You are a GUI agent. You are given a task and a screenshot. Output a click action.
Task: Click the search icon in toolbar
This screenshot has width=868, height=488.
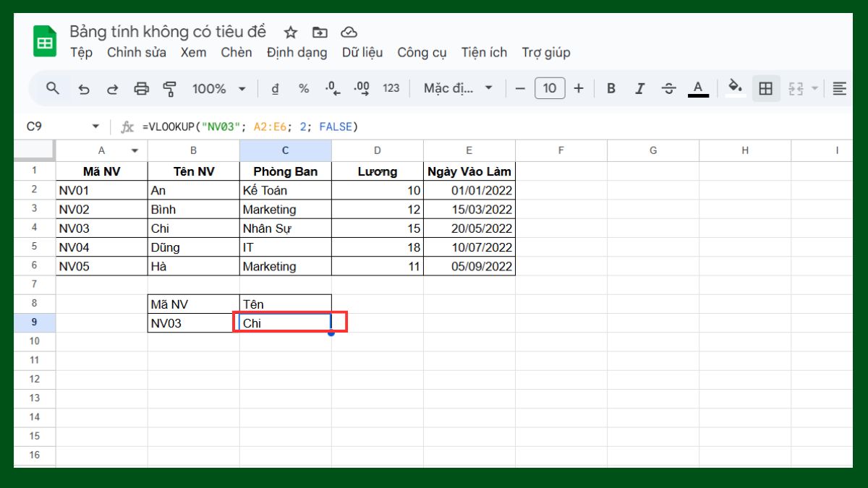(x=52, y=88)
